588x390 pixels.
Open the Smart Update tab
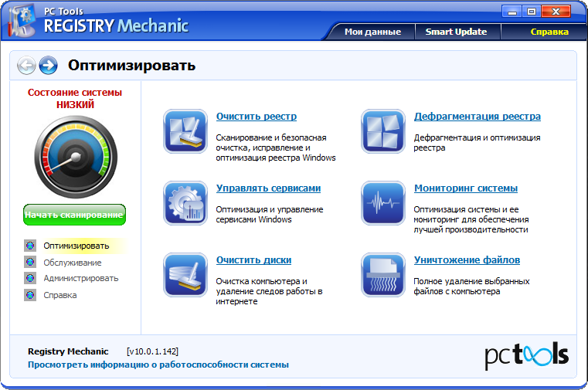click(x=457, y=32)
